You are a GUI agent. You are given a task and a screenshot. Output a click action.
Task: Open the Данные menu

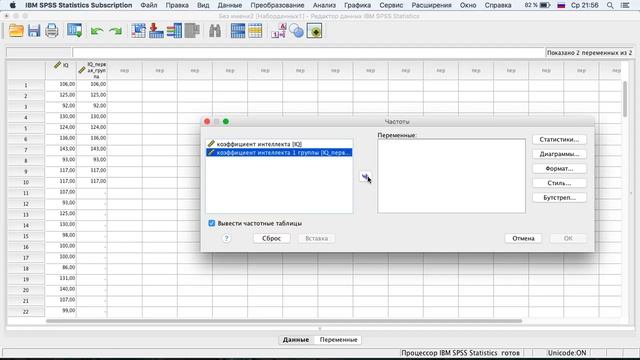[x=229, y=5]
